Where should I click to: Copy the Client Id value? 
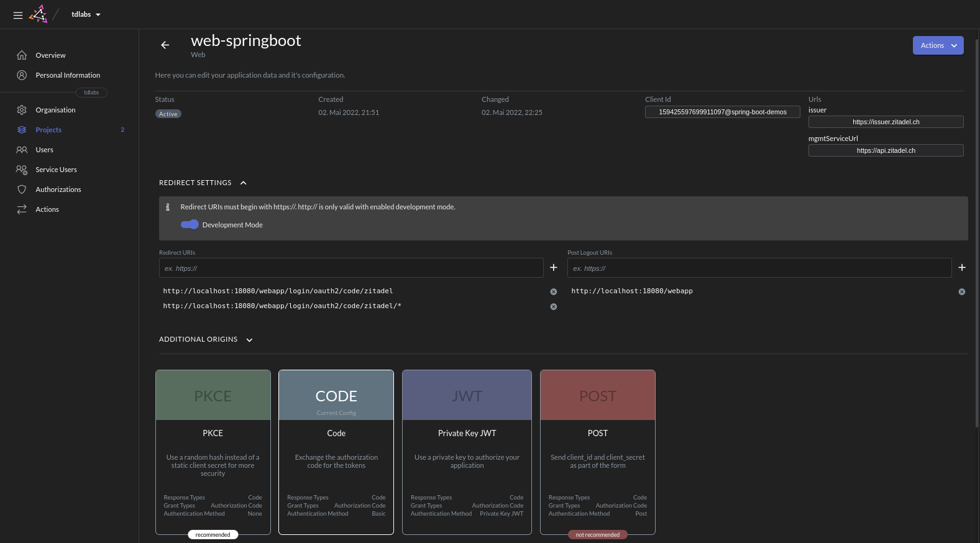pos(723,112)
